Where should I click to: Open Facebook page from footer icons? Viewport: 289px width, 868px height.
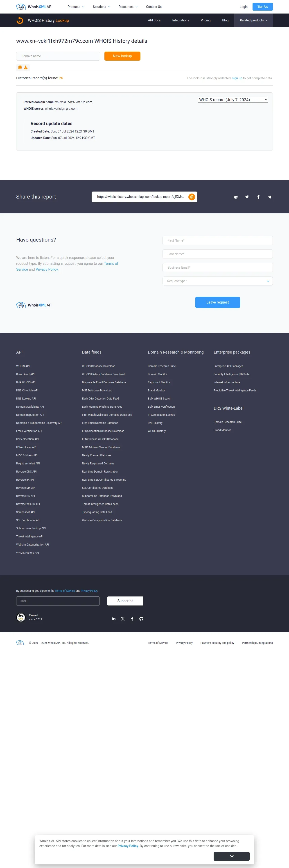coord(132,619)
